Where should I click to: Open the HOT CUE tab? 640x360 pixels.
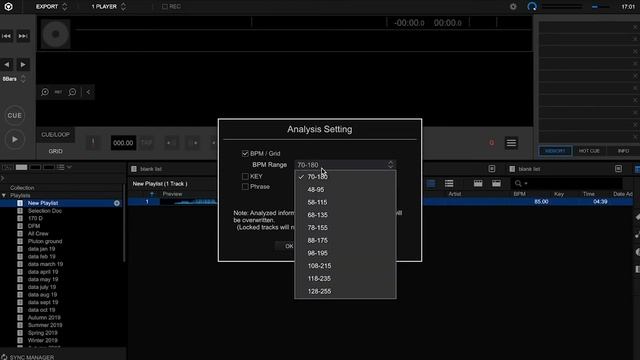[589, 151]
